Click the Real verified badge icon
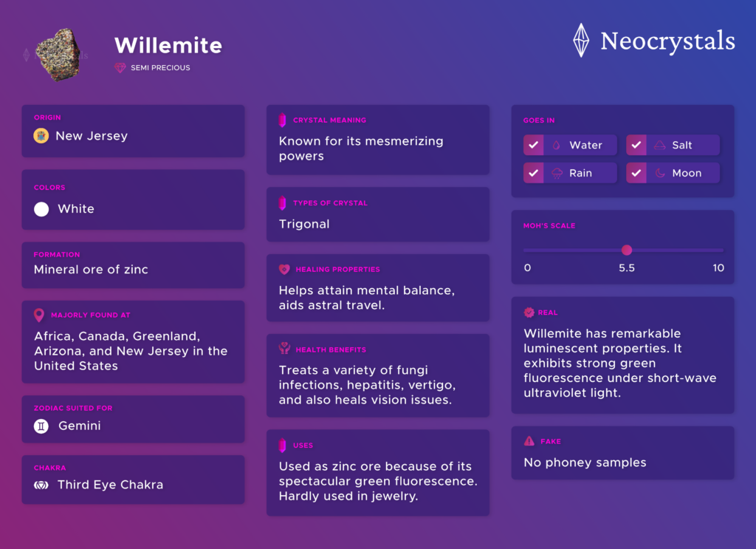This screenshot has height=549, width=756. [529, 312]
